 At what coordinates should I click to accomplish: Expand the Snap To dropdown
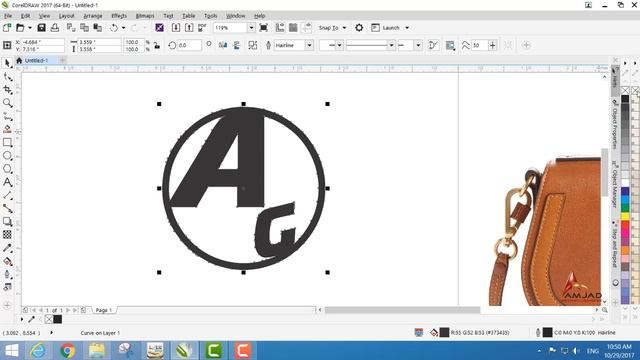[344, 28]
